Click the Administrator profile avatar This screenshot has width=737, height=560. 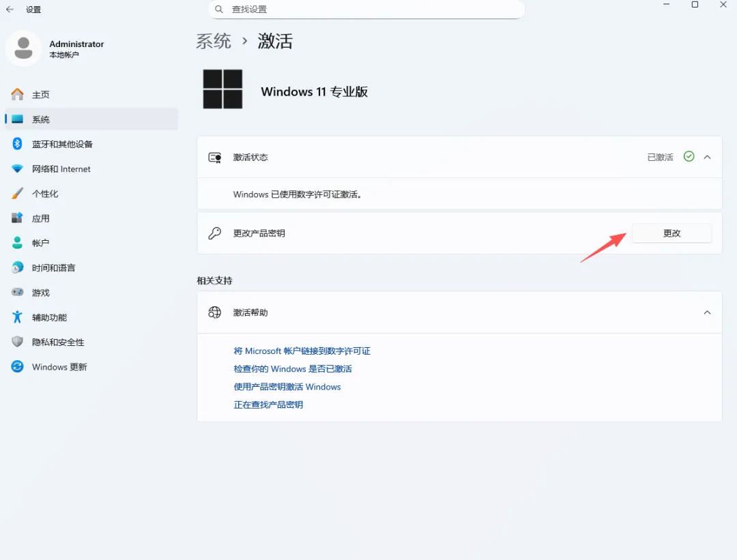pyautogui.click(x=23, y=48)
